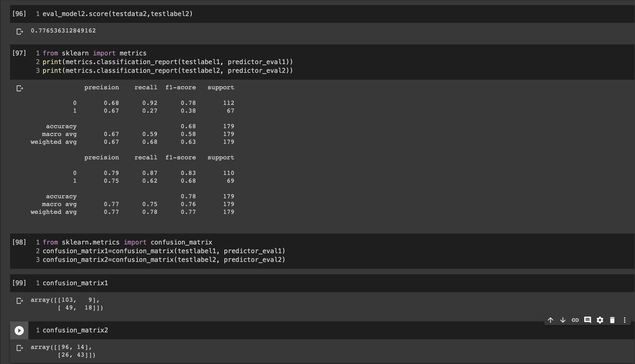Viewport: 635px width, 364px height.
Task: Add a comment to cell icon
Action: click(x=588, y=320)
